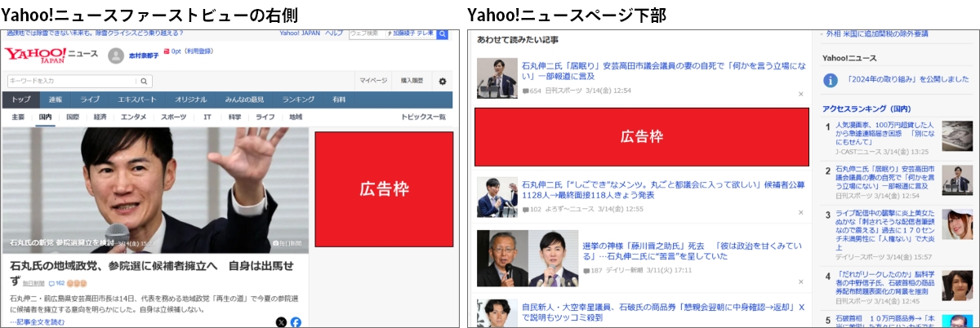Select the 有料 tab

[339, 100]
